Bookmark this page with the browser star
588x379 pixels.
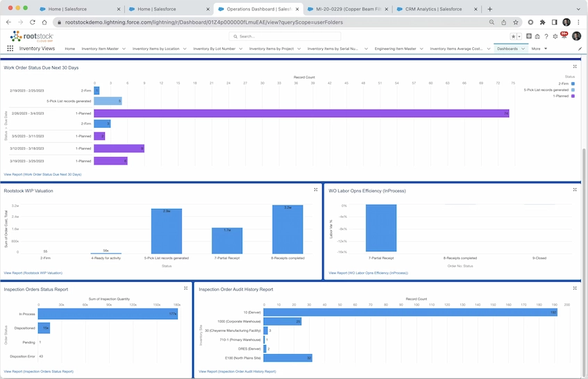pyautogui.click(x=516, y=22)
